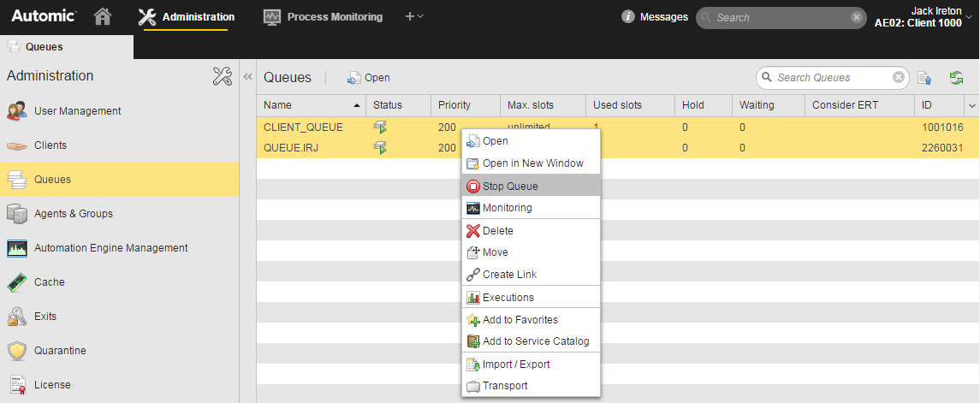Click the Home icon in top bar
The height and width of the screenshot is (403, 980).
(x=103, y=16)
